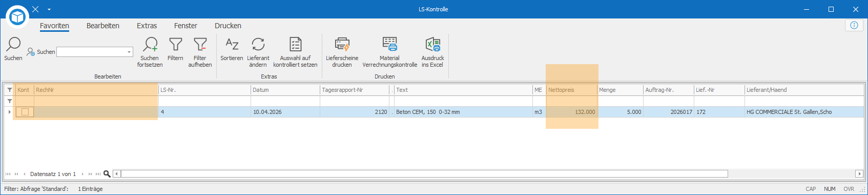Click the Menge column header

tap(621, 90)
